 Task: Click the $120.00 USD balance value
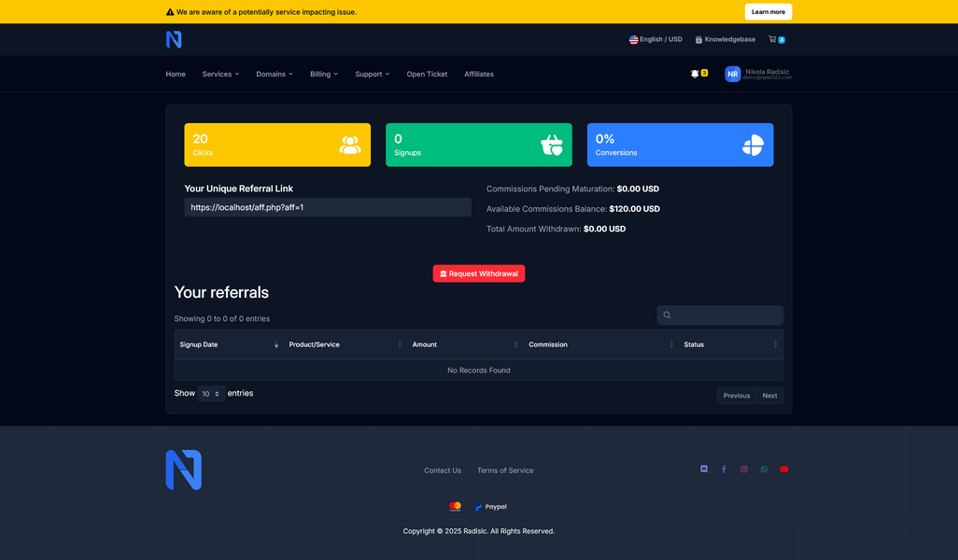pyautogui.click(x=634, y=209)
